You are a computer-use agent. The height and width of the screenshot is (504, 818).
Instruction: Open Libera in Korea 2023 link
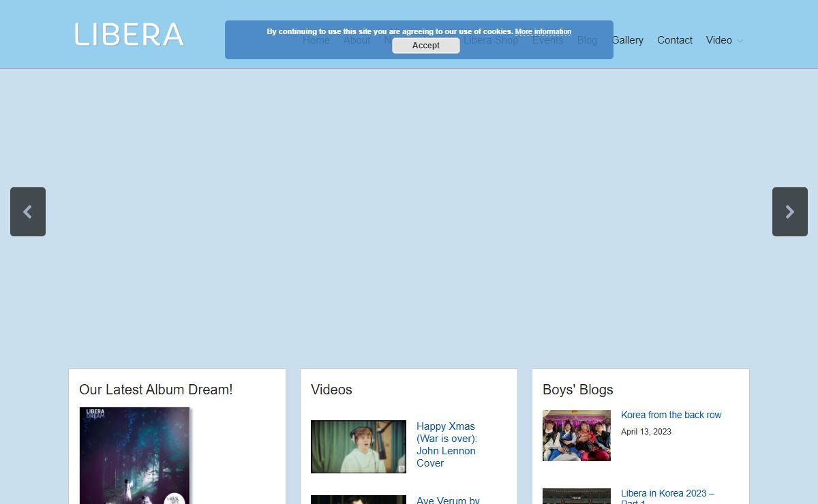(x=668, y=497)
